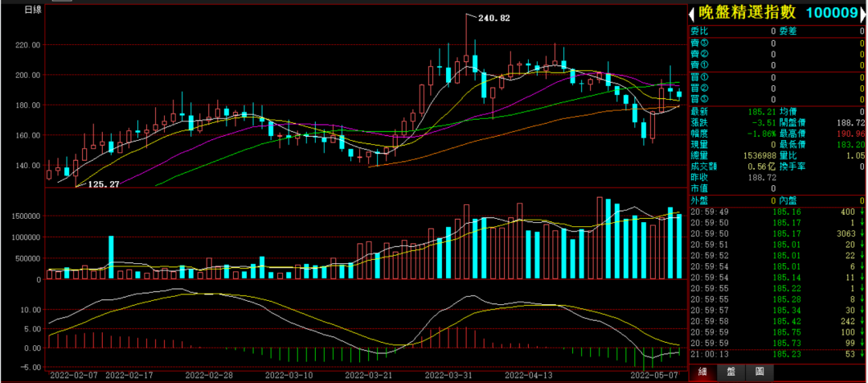Select the 賣② ask row label

698,54
